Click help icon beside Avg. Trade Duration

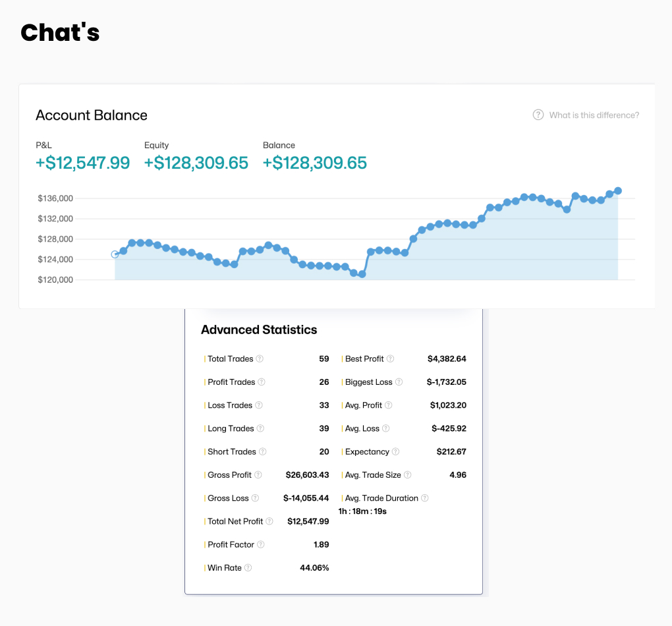(x=425, y=498)
